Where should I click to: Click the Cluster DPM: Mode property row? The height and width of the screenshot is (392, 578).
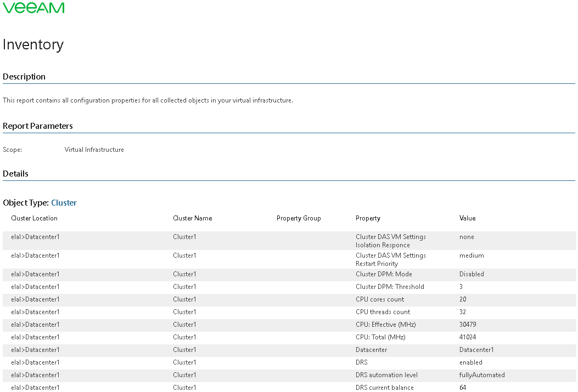[384, 274]
